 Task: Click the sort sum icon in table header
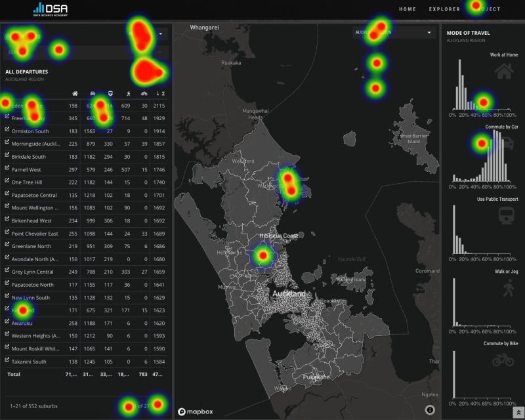coord(161,93)
